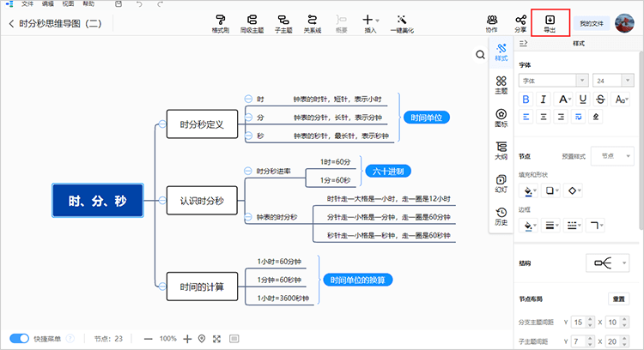Screen dimensions: 644x350
Task: Click the 重置 reset layout button
Action: point(618,299)
